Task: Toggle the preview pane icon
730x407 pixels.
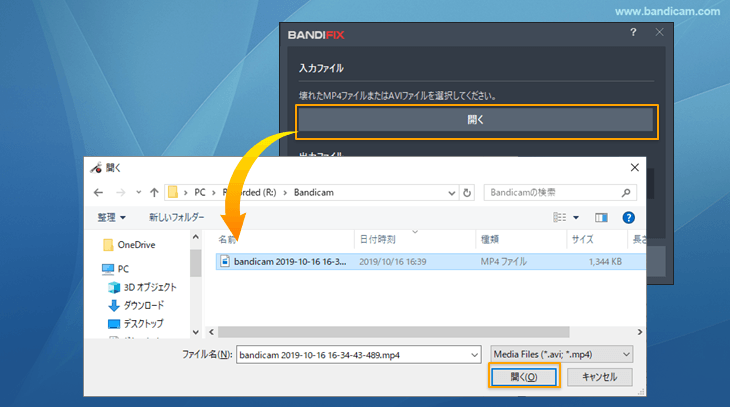Action: click(x=601, y=217)
